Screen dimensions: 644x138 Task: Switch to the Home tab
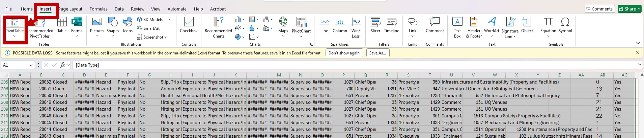pos(26,9)
